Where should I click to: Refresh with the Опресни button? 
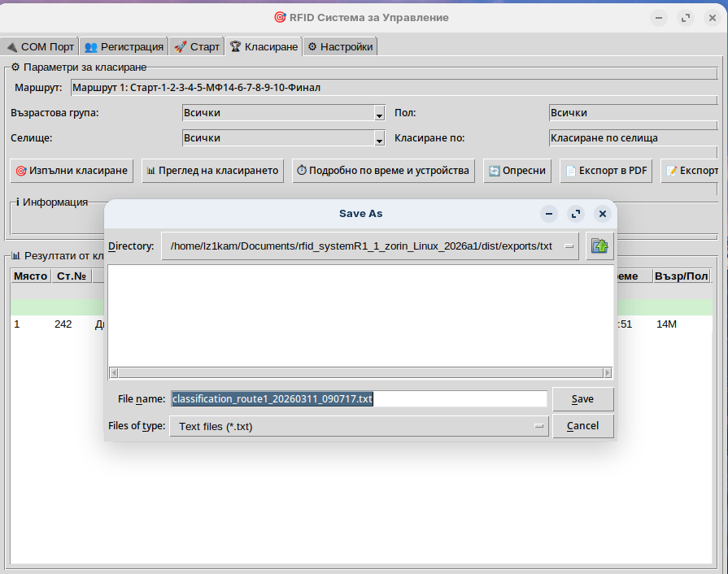tap(518, 171)
